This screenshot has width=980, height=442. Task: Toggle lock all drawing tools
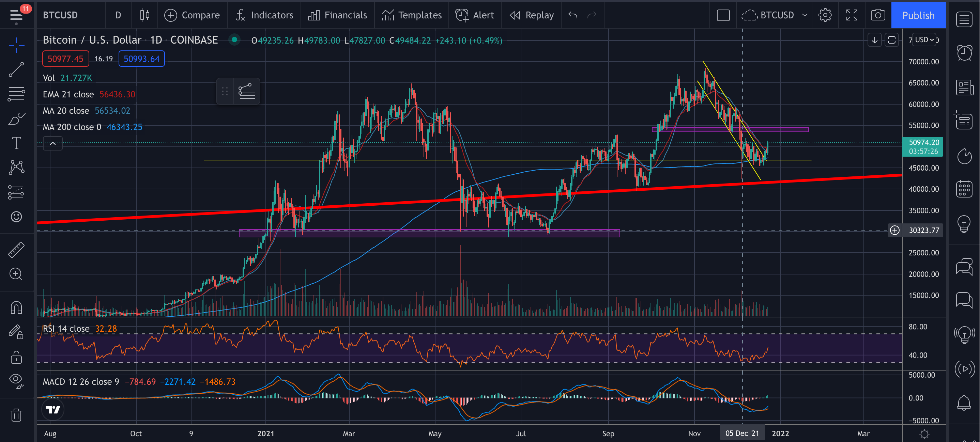pyautogui.click(x=16, y=357)
